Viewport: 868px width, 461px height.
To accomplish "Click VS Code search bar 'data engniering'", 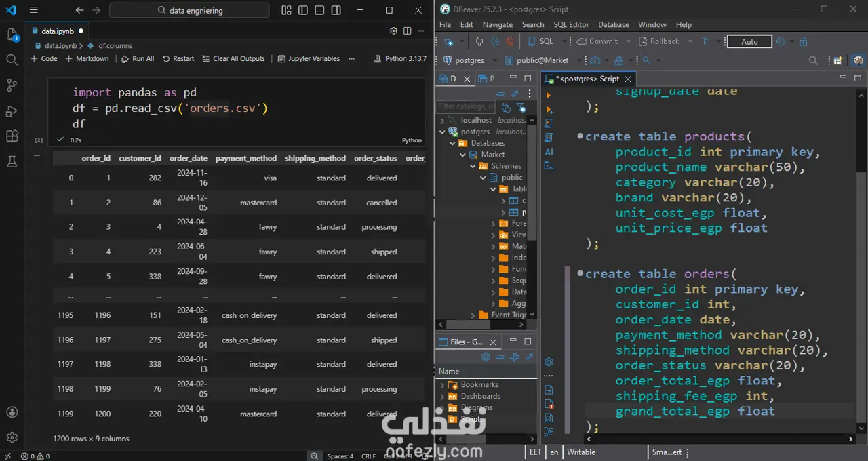I will point(189,10).
